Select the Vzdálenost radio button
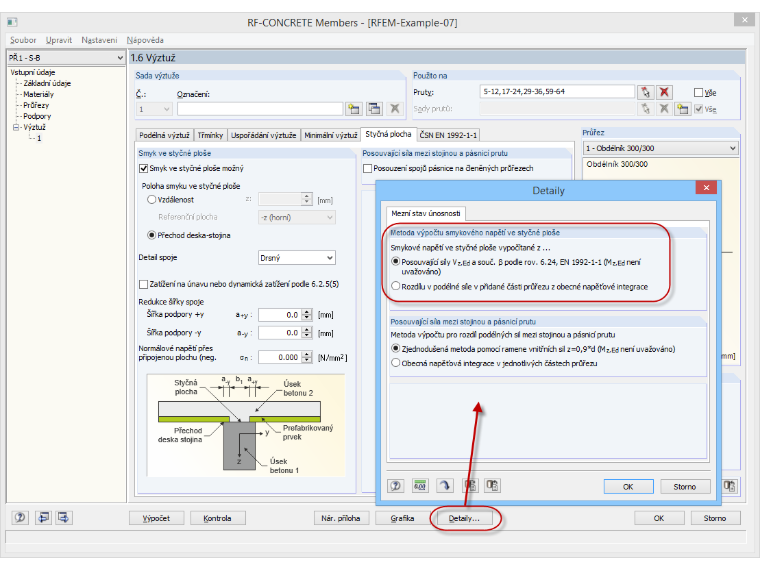This screenshot has height=570, width=760. coord(151,200)
